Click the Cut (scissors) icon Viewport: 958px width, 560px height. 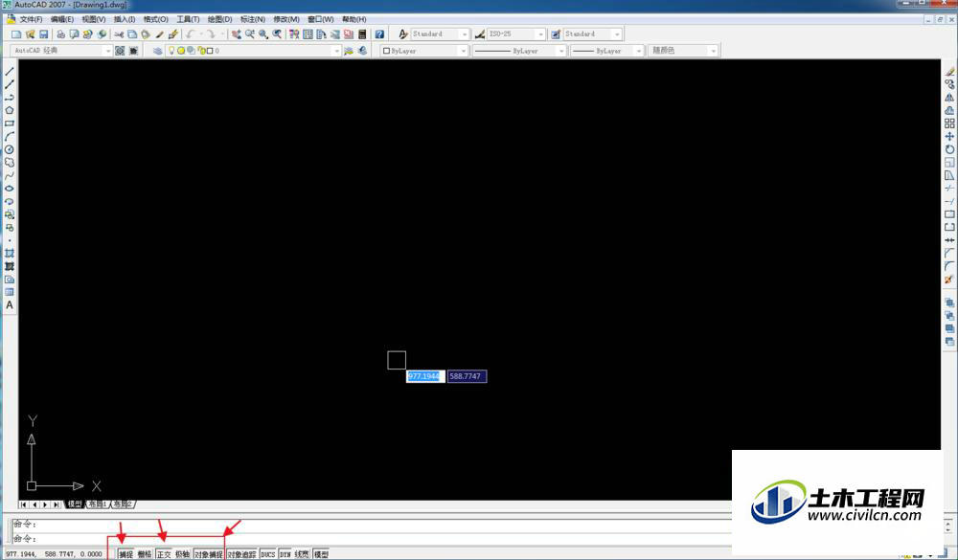point(119,34)
